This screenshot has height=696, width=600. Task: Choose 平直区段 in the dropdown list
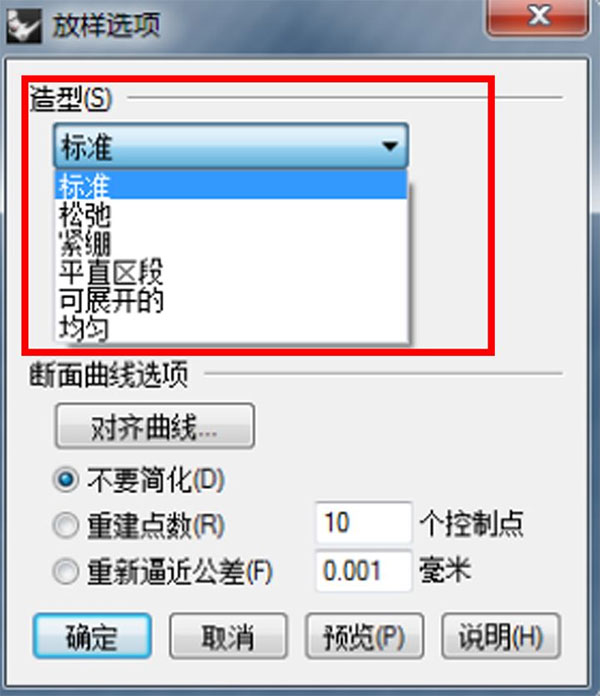click(x=231, y=271)
